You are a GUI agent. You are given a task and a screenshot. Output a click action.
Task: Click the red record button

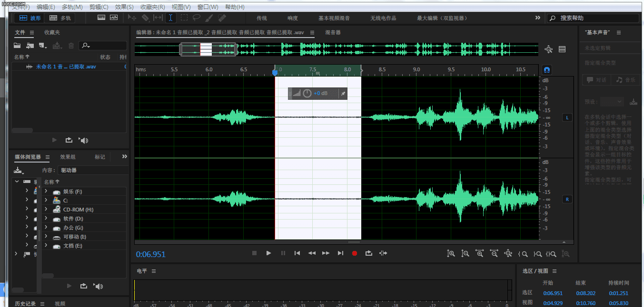(355, 253)
